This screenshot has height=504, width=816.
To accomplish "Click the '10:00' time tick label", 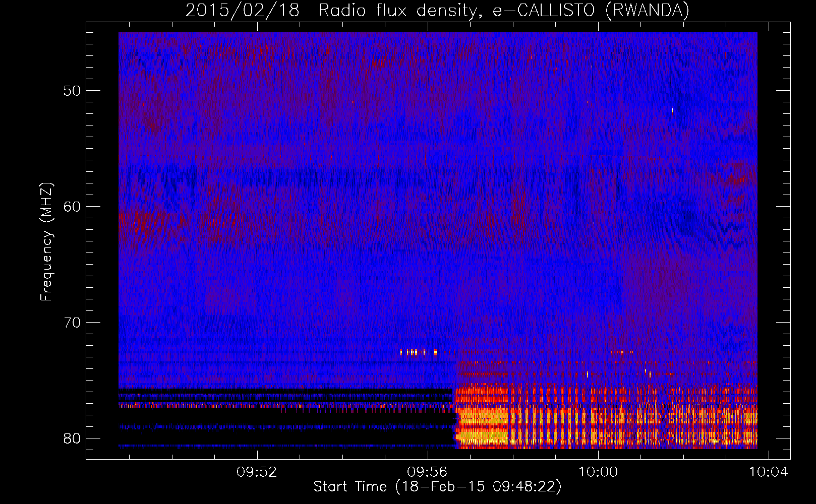I will tap(598, 472).
